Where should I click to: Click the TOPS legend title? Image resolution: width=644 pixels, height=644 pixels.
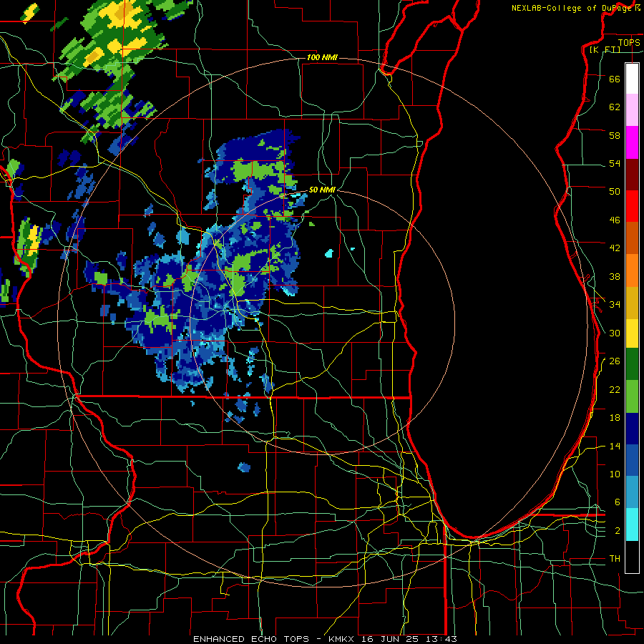point(629,42)
